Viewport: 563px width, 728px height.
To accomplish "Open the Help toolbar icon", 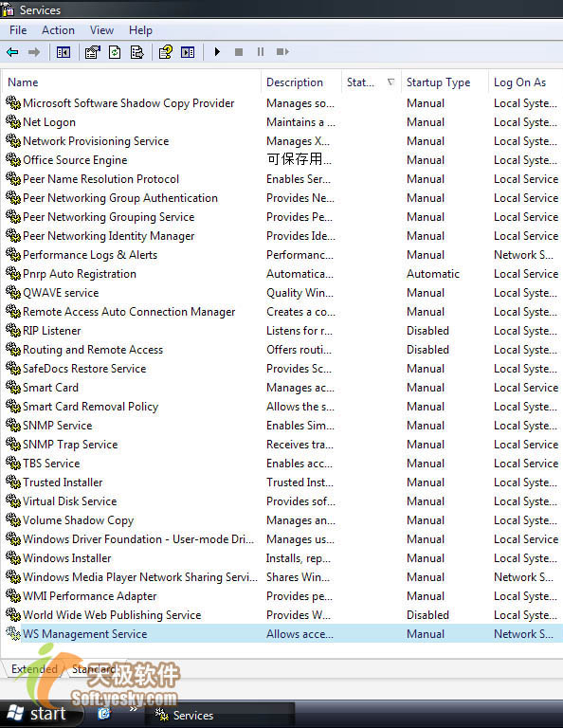I will pyautogui.click(x=166, y=52).
